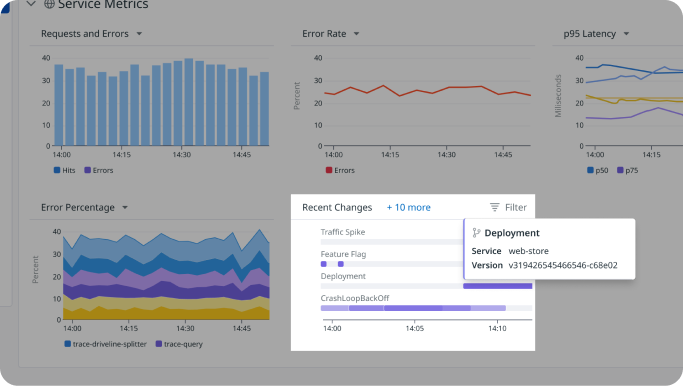This screenshot has height=386, width=683.
Task: Open the p95 Latency dropdown arrow
Action: click(x=626, y=34)
